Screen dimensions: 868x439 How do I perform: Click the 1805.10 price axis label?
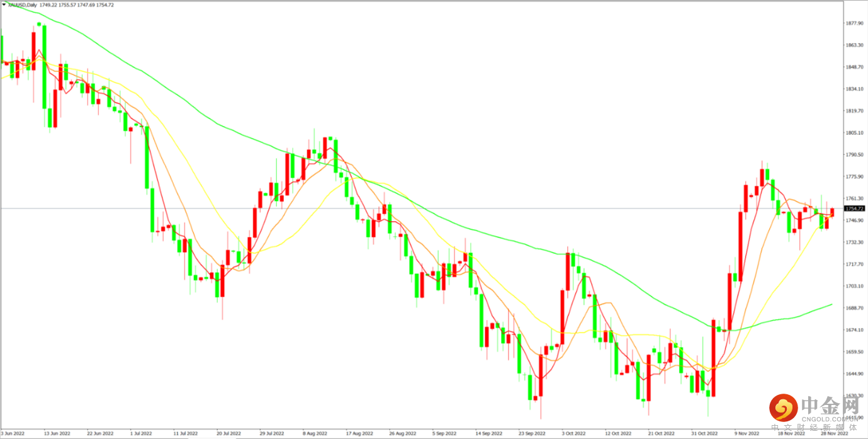tap(854, 133)
